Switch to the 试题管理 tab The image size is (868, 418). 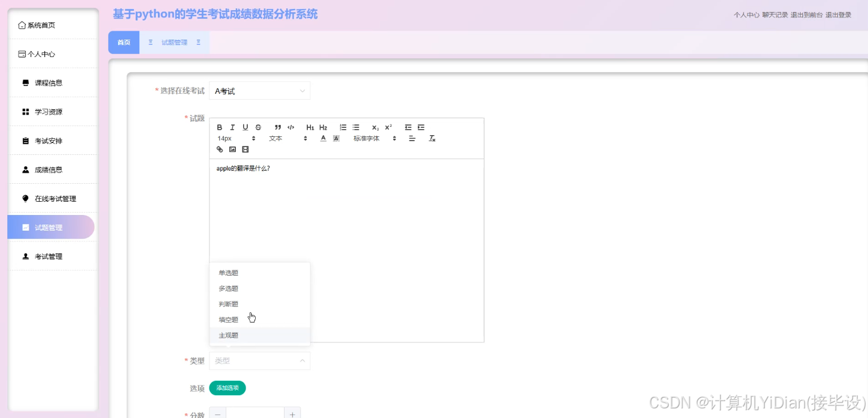[x=174, y=42]
